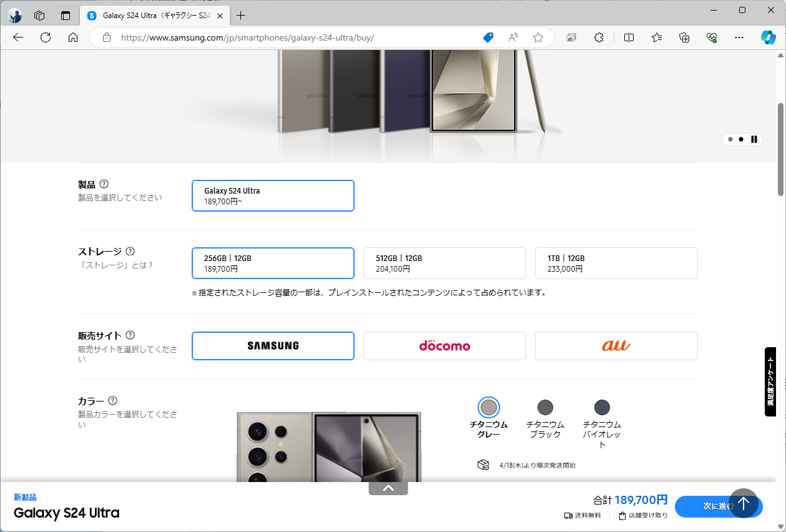The width and height of the screenshot is (786, 532).
Task: Open the profile avatar icon
Action: coord(15,16)
